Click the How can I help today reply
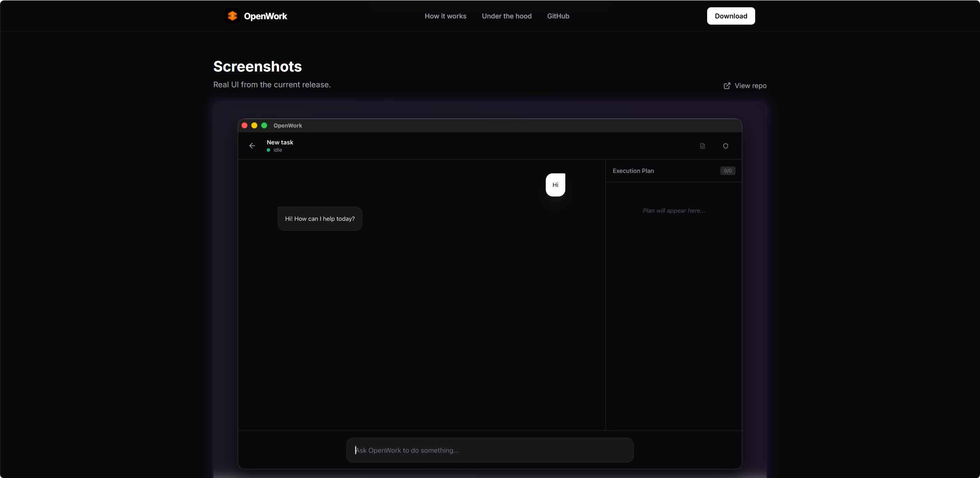 coord(320,219)
